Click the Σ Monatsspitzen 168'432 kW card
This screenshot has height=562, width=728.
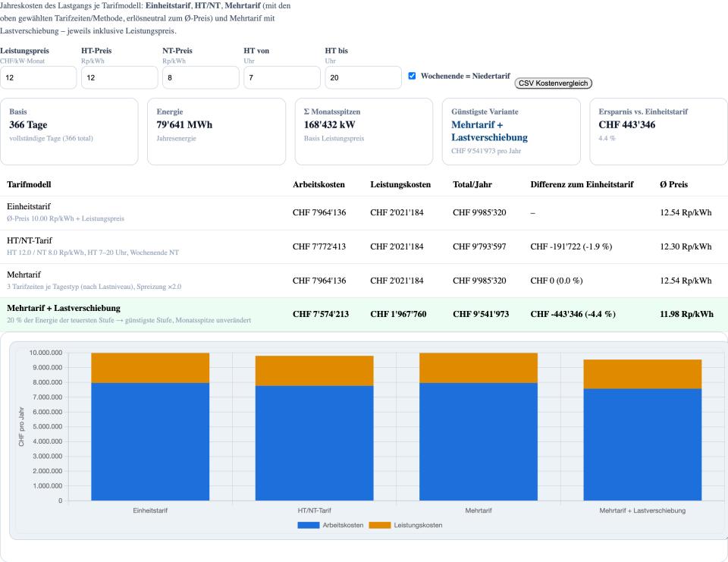pyautogui.click(x=364, y=131)
